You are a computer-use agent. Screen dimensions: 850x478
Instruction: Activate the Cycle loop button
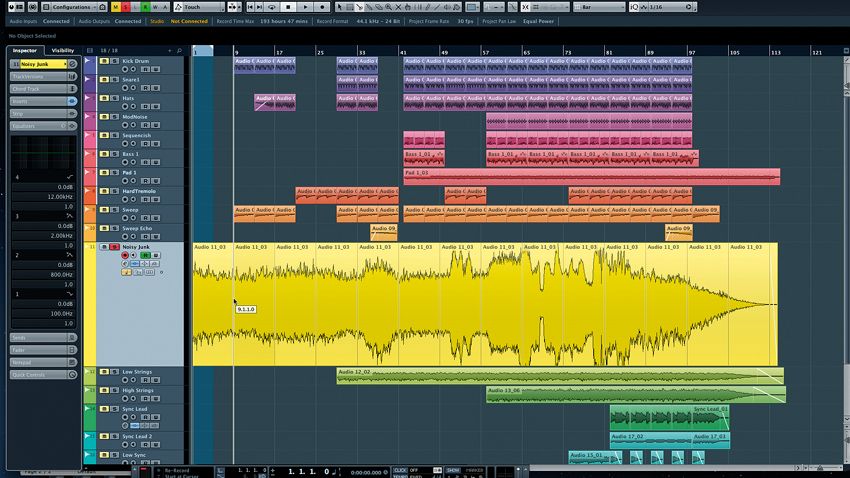pos(271,7)
